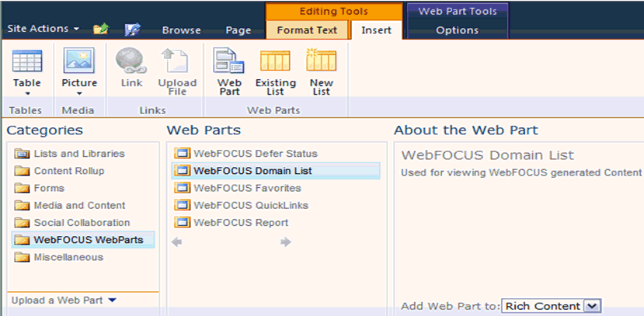Switch to the Format Text tab
This screenshot has width=644, height=316.
point(307,30)
